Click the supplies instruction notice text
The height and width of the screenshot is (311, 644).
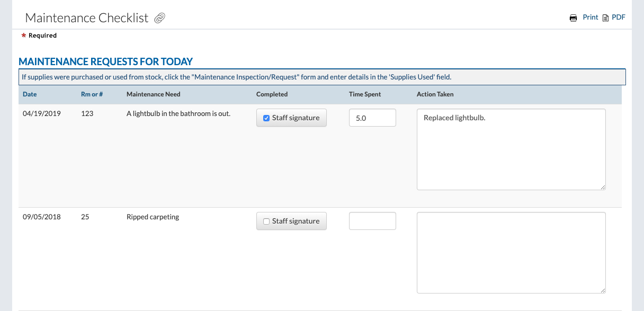(x=236, y=77)
